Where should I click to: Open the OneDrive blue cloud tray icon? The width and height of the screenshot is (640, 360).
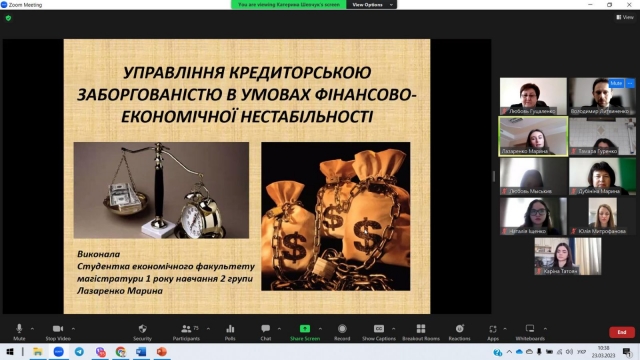pos(519,351)
